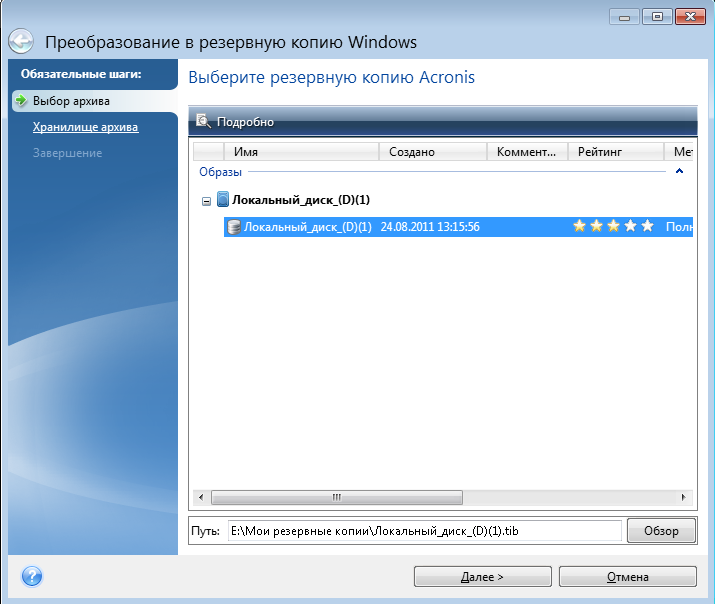Image resolution: width=715 pixels, height=604 pixels.
Task: Click the Коммент... column header
Action: coord(527,152)
